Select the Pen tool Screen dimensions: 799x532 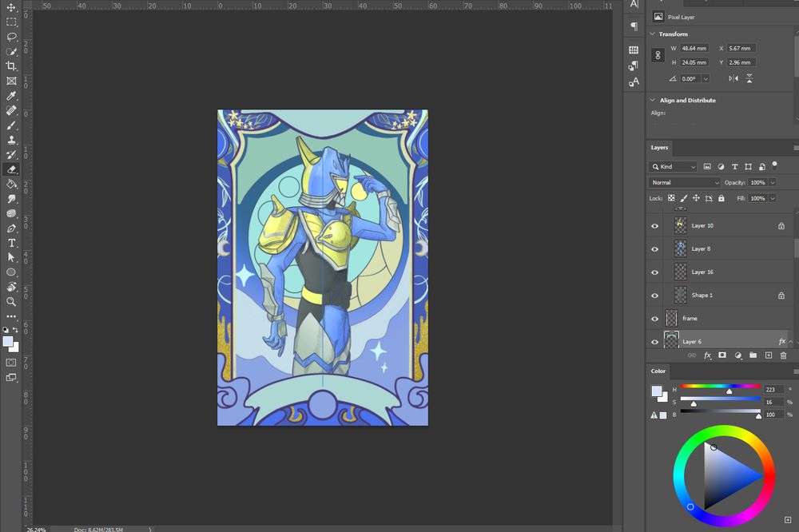11,228
